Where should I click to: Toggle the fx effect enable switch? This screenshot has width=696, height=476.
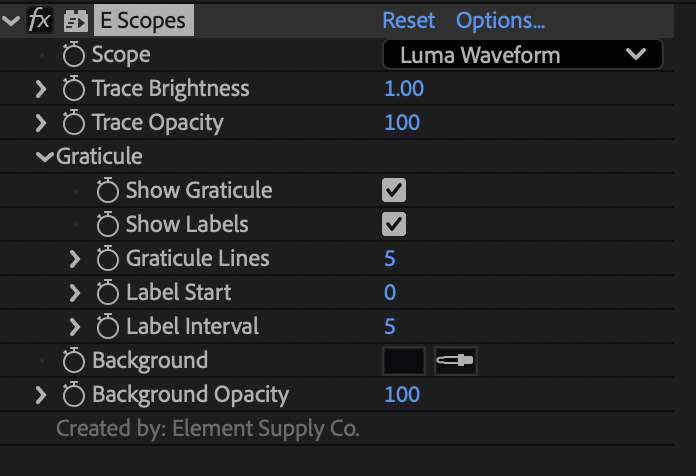tap(39, 20)
